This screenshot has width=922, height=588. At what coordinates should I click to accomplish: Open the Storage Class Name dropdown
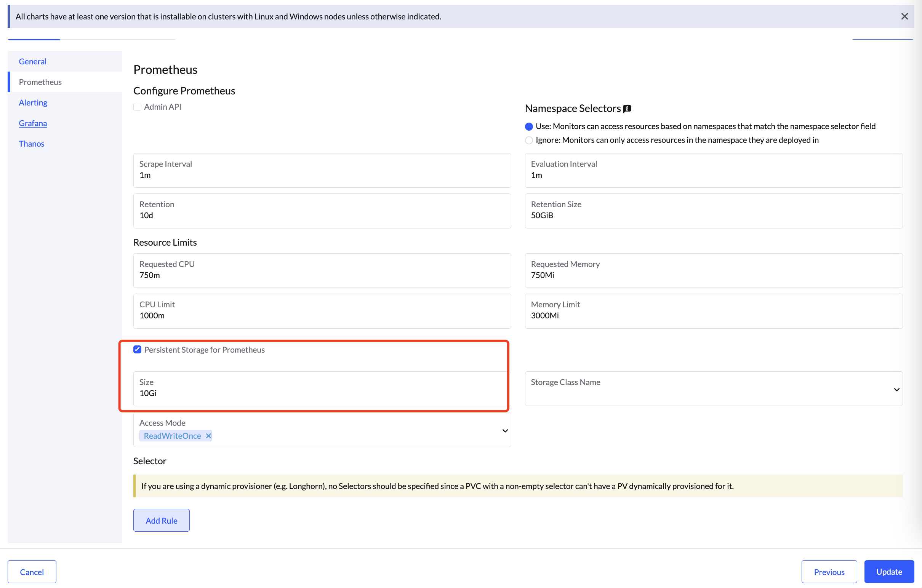tap(713, 389)
